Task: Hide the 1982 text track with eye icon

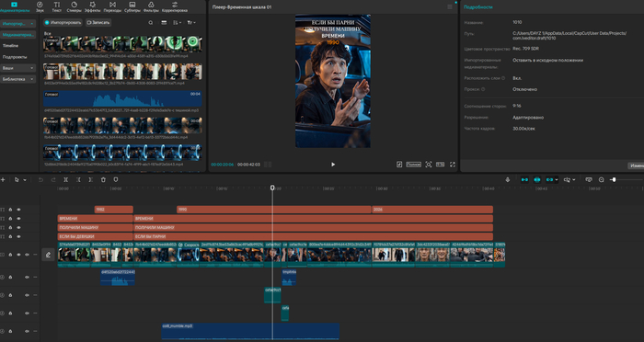Action: pos(18,210)
